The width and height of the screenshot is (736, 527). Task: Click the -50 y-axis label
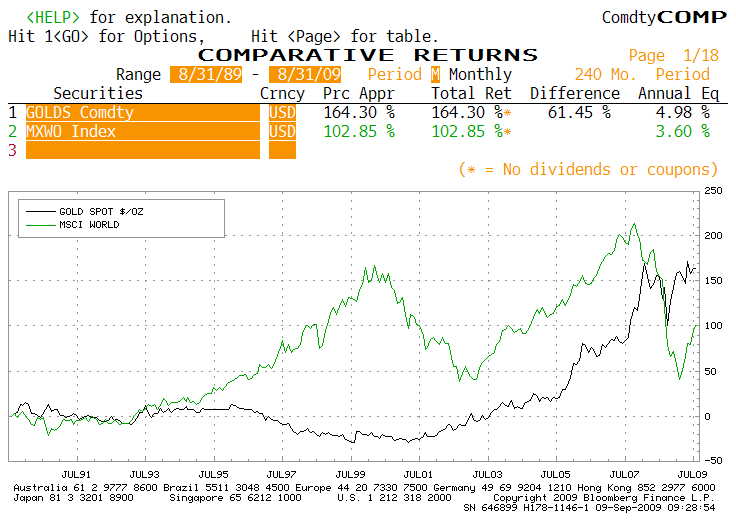(x=713, y=460)
